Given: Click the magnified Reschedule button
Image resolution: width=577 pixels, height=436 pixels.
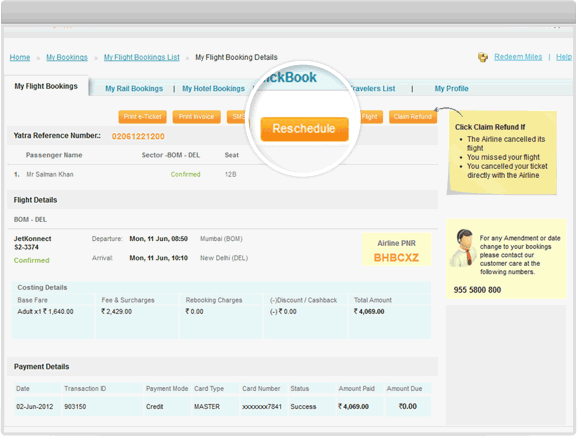Looking at the screenshot, I should 304,129.
